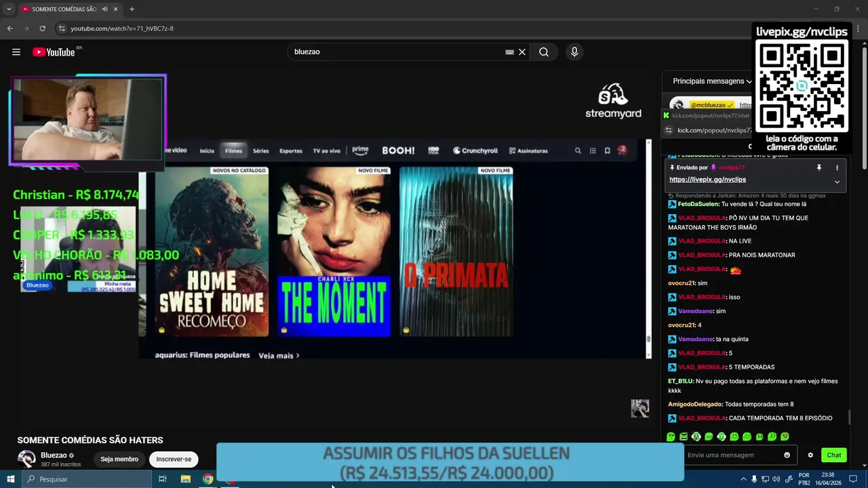Open The Moment movie poster
868x488 pixels.
coord(334,251)
